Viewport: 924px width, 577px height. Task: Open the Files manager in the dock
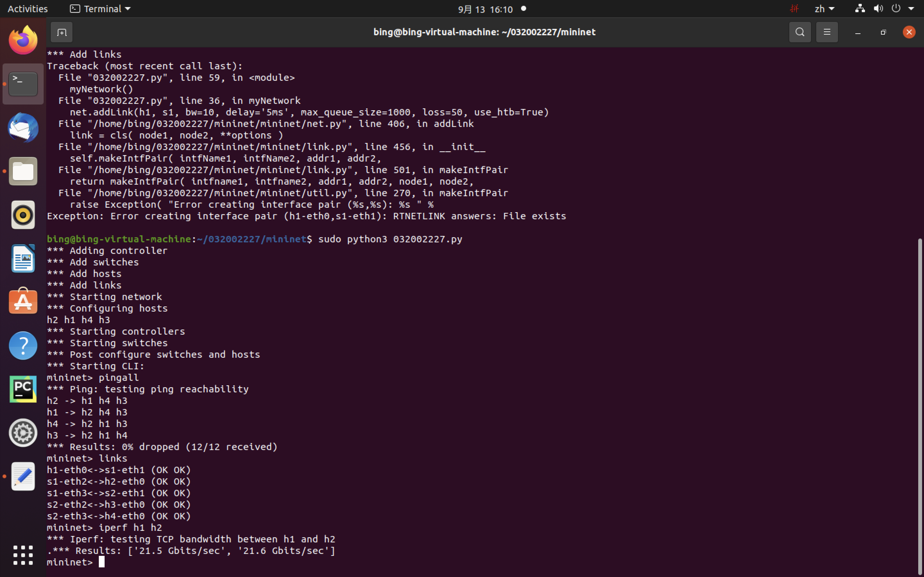pyautogui.click(x=23, y=171)
